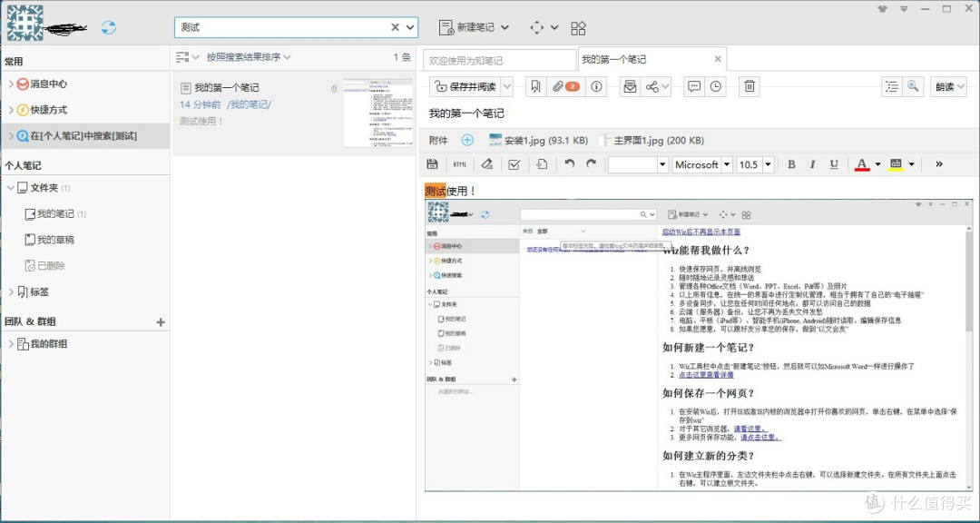980x523 pixels.
Task: Close the 我的第一个笔记 tab
Action: pyautogui.click(x=718, y=59)
